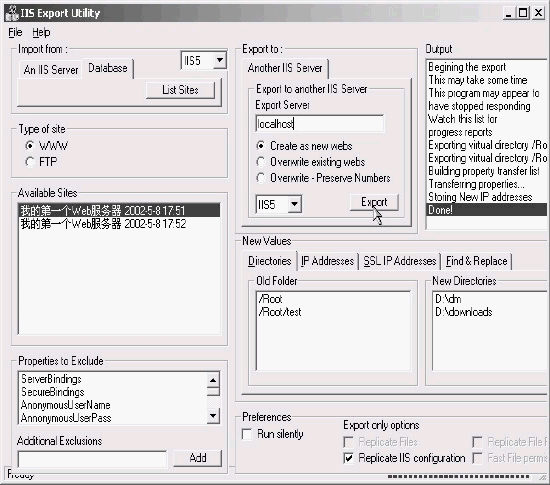The width and height of the screenshot is (550, 485).
Task: Click the Export button
Action: click(x=374, y=202)
